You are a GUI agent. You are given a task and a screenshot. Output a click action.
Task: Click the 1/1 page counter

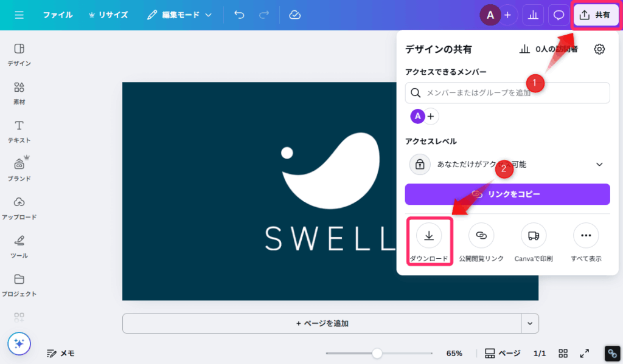[x=540, y=353]
